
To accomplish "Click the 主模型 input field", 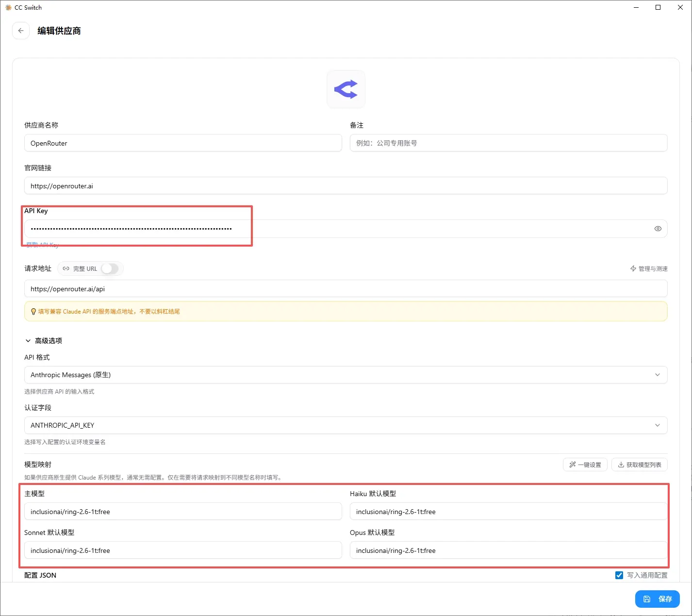I will 183,512.
